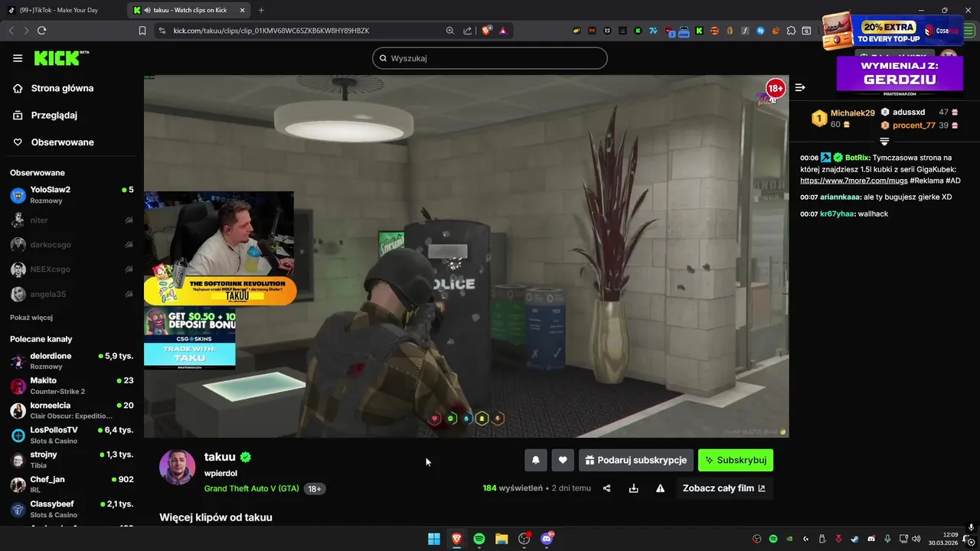
Task: Open Spotify from the taskbar
Action: [x=479, y=539]
